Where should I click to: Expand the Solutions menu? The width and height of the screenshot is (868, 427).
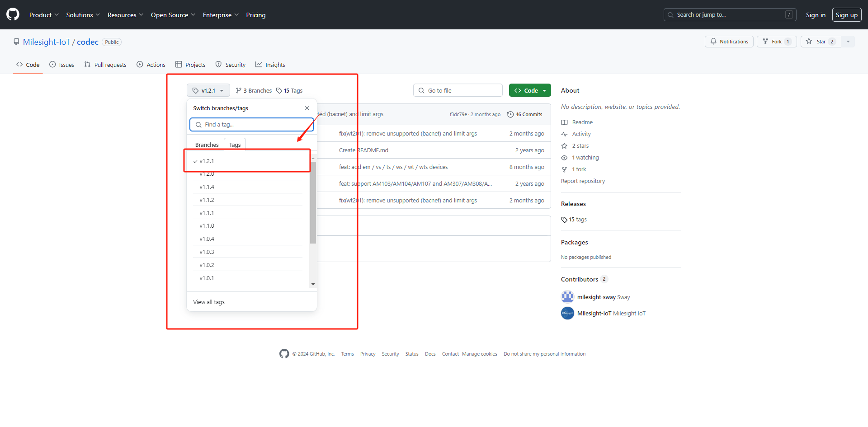pyautogui.click(x=83, y=15)
